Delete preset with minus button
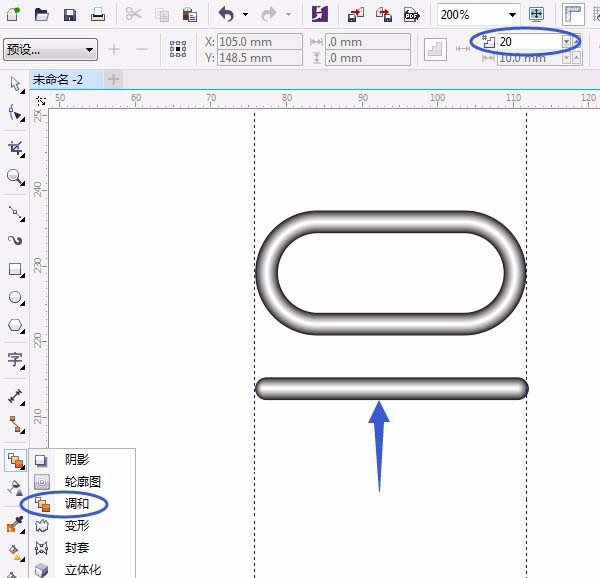The height and width of the screenshot is (578, 600). (142, 49)
